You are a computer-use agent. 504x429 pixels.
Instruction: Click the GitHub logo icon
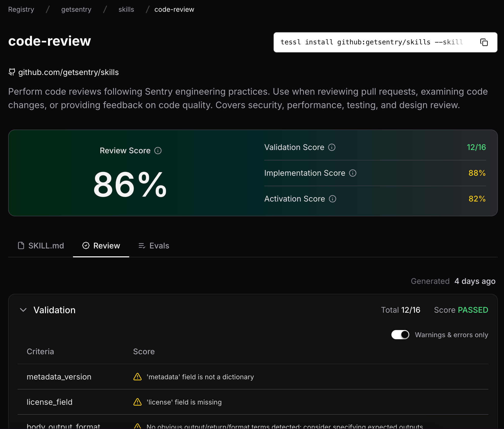(12, 72)
